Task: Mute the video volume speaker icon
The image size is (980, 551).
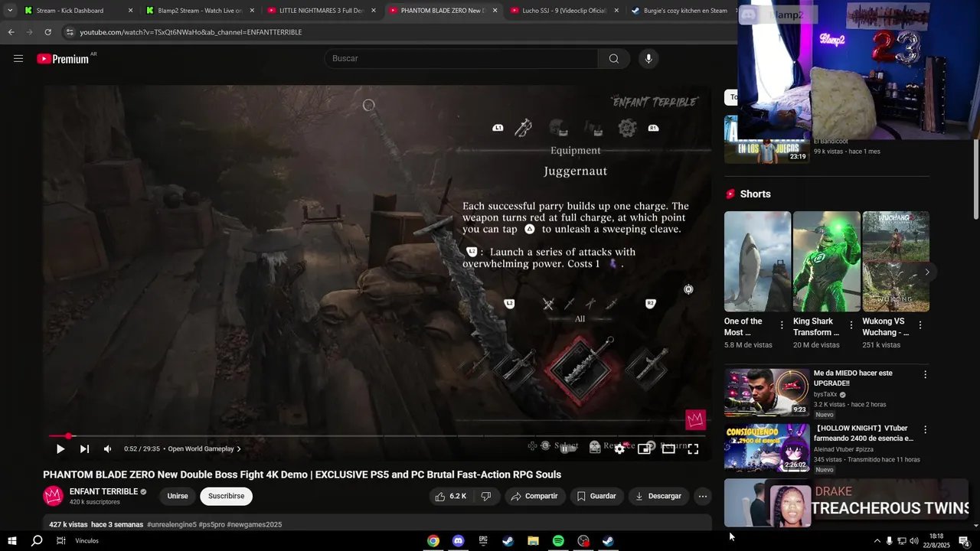Action: [107, 449]
